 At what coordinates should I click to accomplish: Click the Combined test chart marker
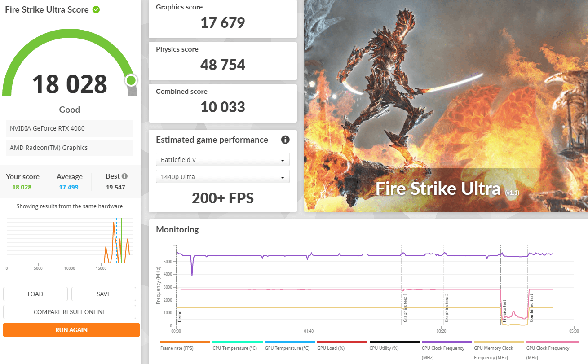pyautogui.click(x=531, y=307)
